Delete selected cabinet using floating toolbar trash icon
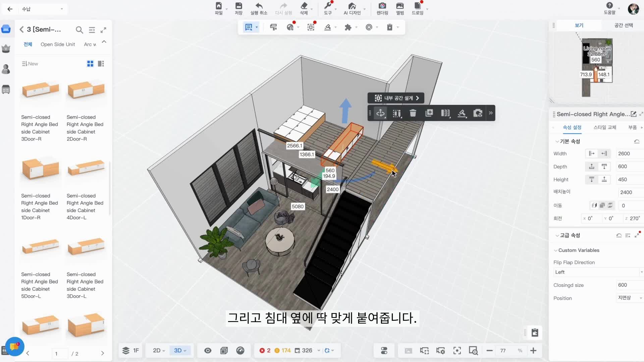 tap(413, 113)
